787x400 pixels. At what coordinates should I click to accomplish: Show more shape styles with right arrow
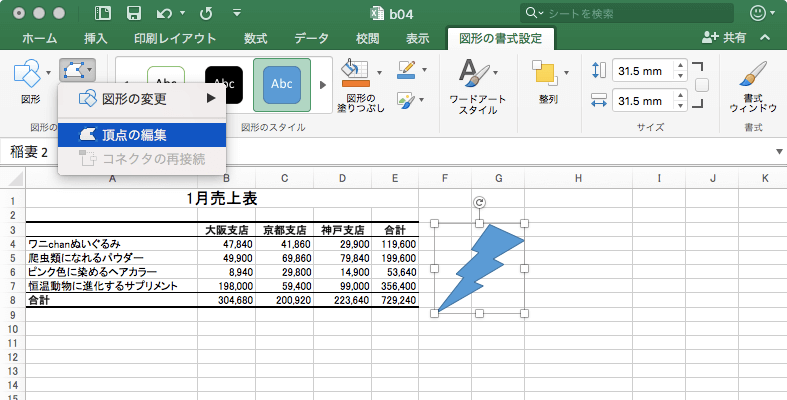(323, 85)
